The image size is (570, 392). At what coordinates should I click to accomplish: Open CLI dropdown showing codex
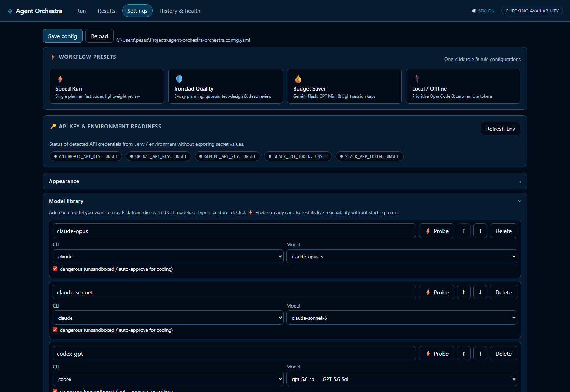(x=168, y=379)
